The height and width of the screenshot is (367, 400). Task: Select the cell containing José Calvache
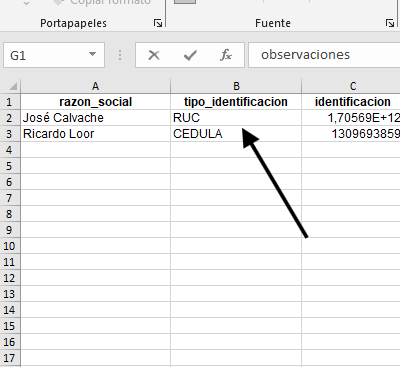pyautogui.click(x=95, y=118)
